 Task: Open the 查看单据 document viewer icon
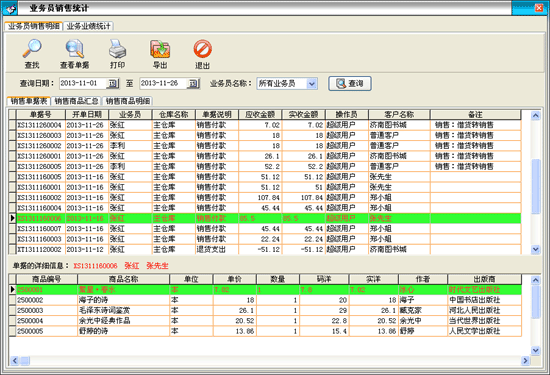pos(74,49)
